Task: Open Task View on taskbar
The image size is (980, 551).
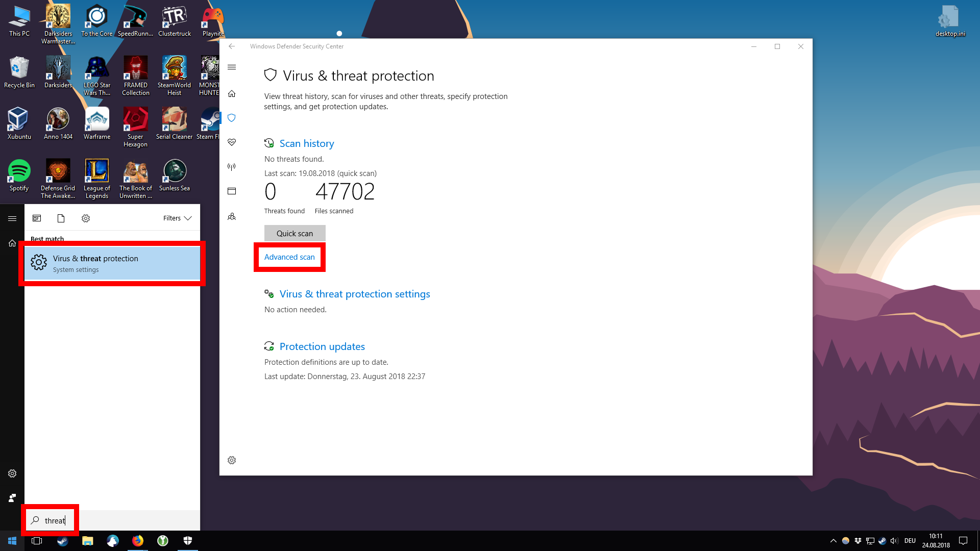Action: 37,541
